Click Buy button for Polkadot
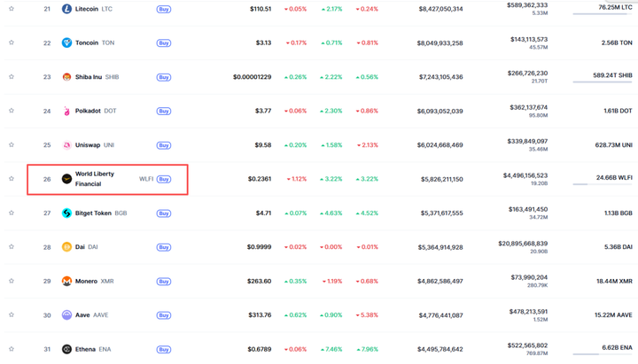 coord(164,111)
